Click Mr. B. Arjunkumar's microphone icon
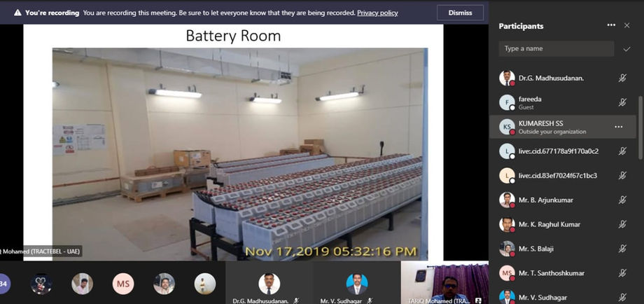This screenshot has height=304, width=644. 622,200
